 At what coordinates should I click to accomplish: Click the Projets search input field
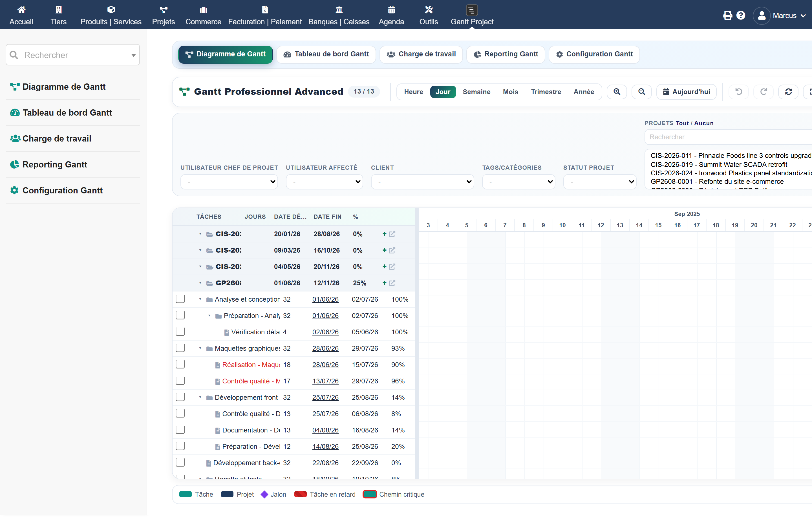(729, 137)
